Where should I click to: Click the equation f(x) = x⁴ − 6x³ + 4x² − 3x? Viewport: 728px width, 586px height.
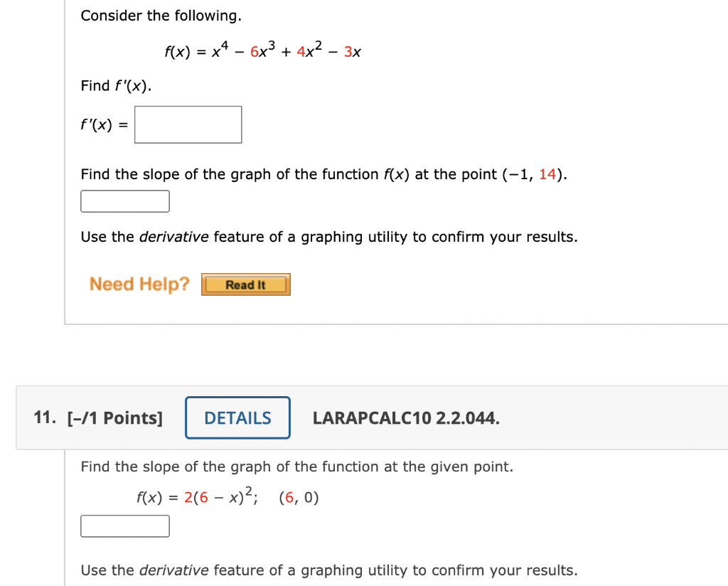pyautogui.click(x=263, y=50)
